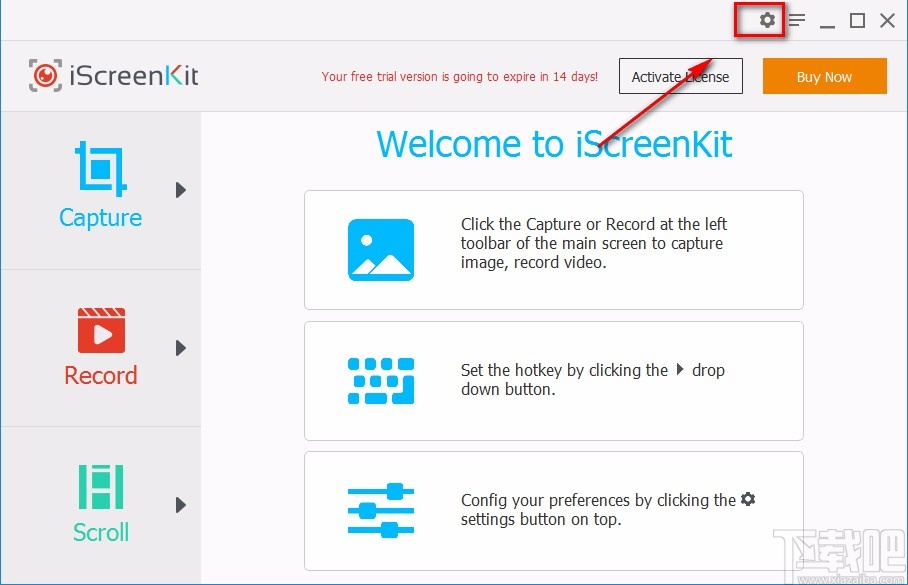The image size is (908, 585).
Task: Click the 'Config your preferences' instruction text
Action: (x=608, y=509)
